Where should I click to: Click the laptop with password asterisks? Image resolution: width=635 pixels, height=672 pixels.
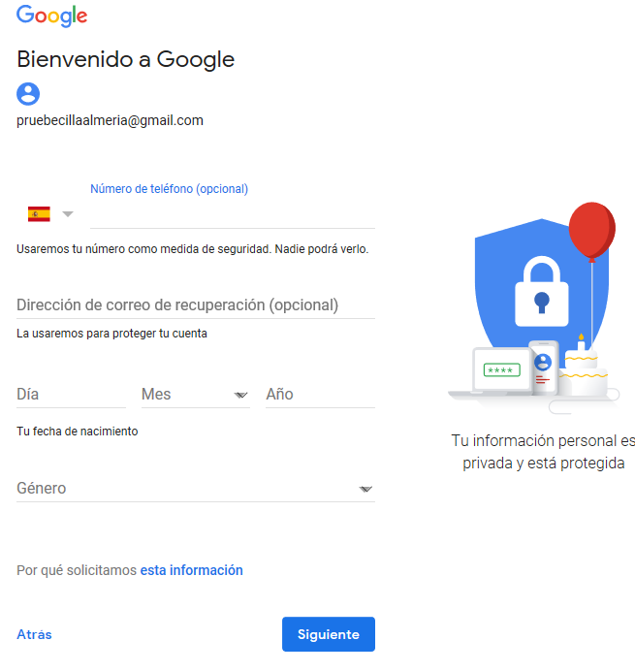tap(502, 369)
